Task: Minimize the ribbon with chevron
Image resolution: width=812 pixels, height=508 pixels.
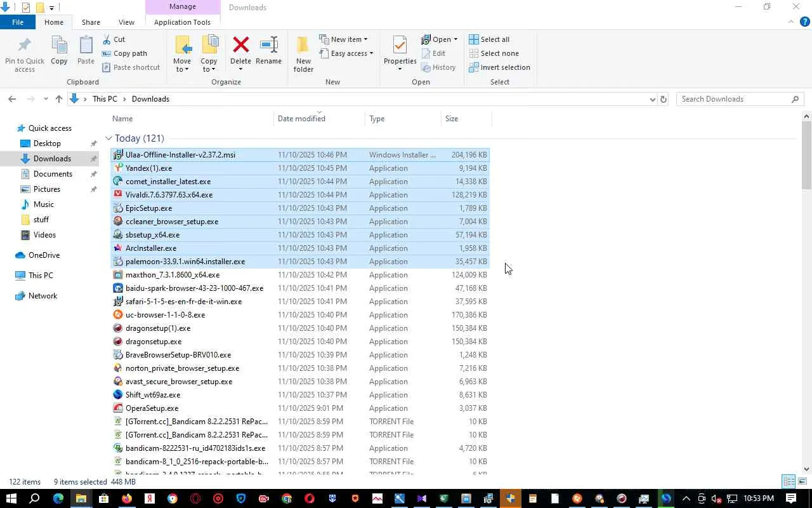Action: pos(791,22)
